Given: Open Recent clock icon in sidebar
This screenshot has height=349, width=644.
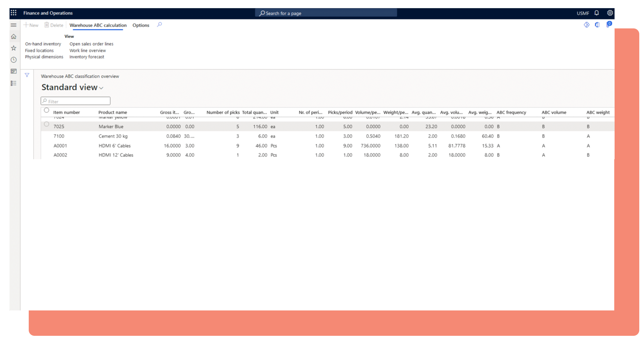Looking at the screenshot, I should click(14, 60).
